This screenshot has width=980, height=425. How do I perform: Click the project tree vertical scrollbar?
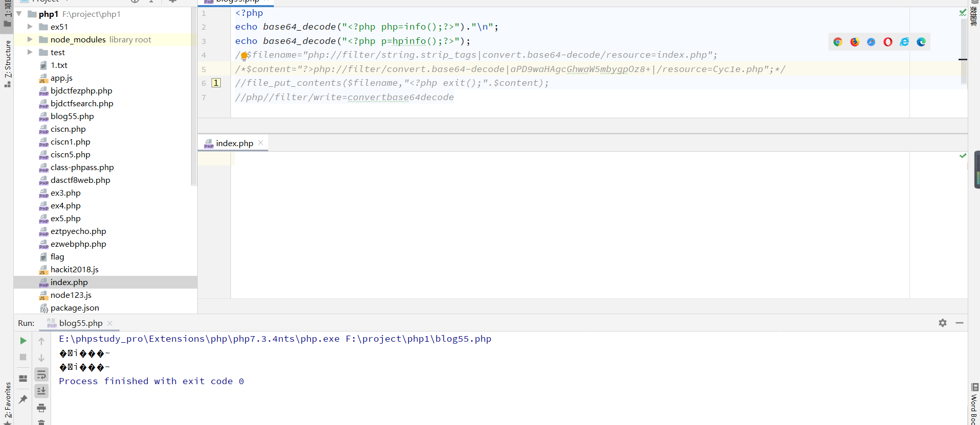pyautogui.click(x=194, y=97)
